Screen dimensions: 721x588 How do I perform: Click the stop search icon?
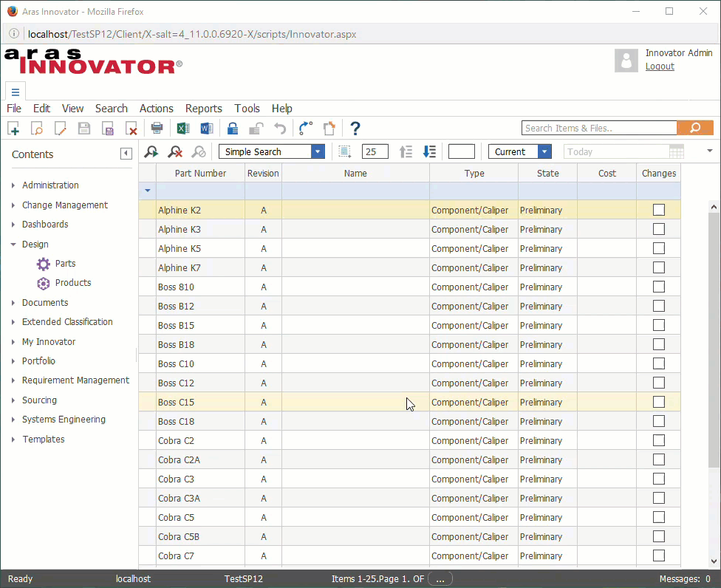[199, 151]
